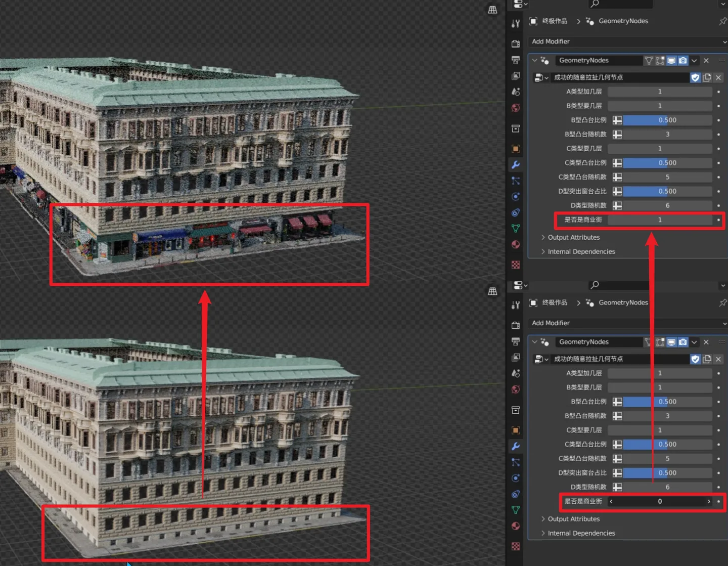
Task: Open World properties tab in upper Properties editor
Action: click(x=516, y=108)
